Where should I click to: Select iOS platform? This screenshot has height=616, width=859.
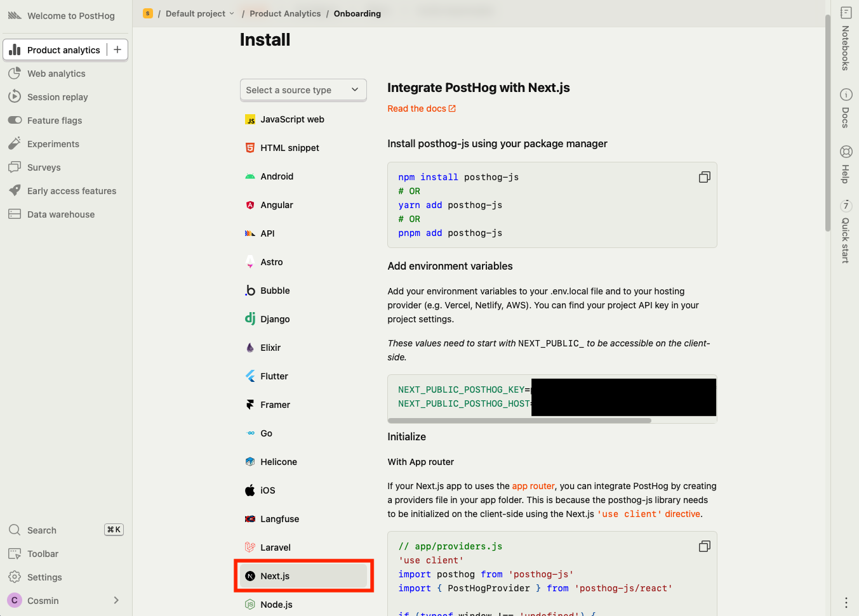tap(303, 490)
